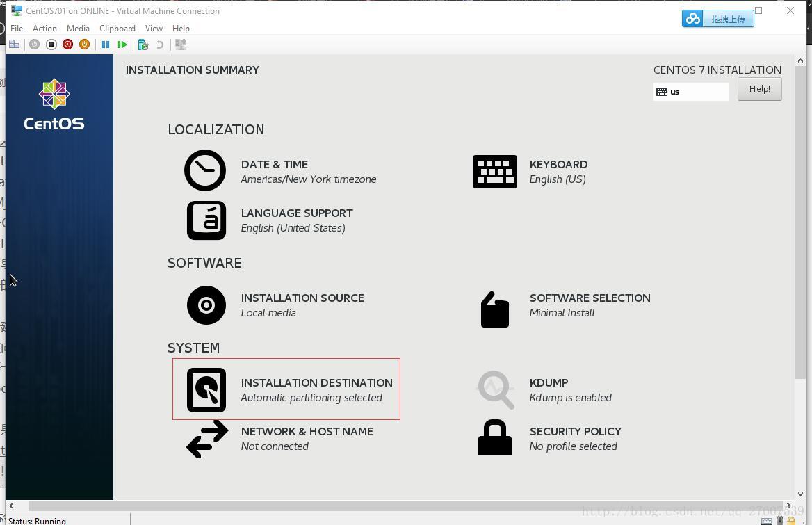Open INSTALLATION SOURCE label
The width and height of the screenshot is (812, 525).
point(302,298)
